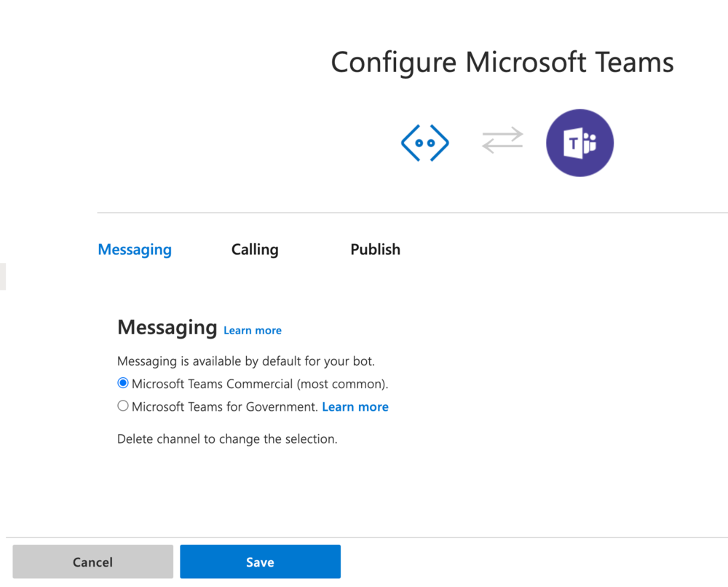Click the sync arrows icon between bot and Teams
This screenshot has width=728, height=587.
click(502, 141)
